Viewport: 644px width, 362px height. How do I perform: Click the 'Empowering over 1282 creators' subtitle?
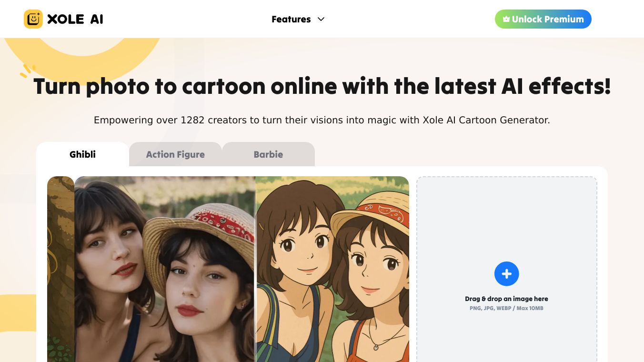322,120
